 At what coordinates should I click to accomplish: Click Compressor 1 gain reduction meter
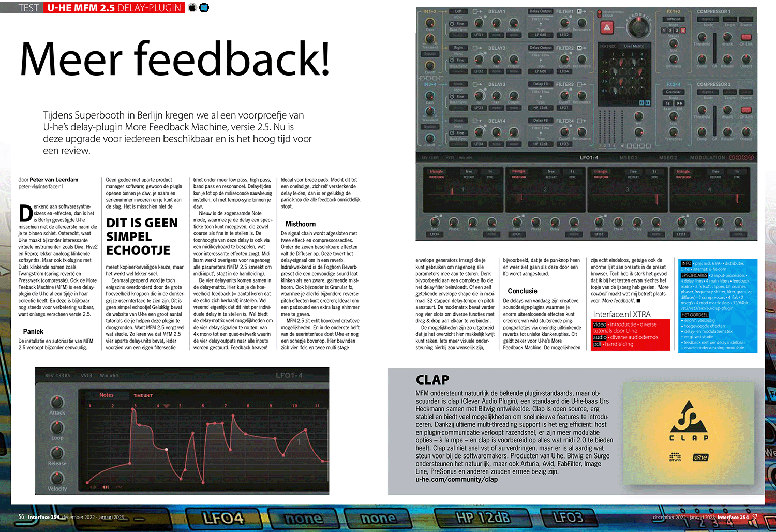pos(714,48)
